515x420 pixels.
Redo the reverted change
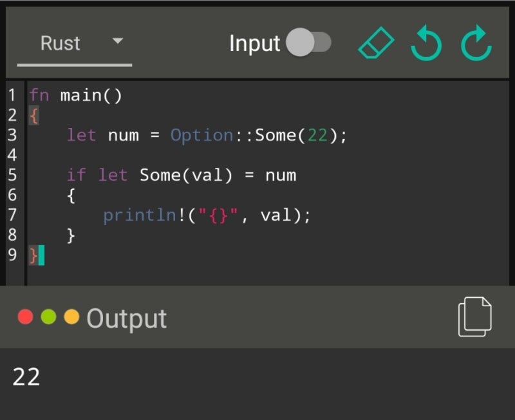click(x=475, y=42)
